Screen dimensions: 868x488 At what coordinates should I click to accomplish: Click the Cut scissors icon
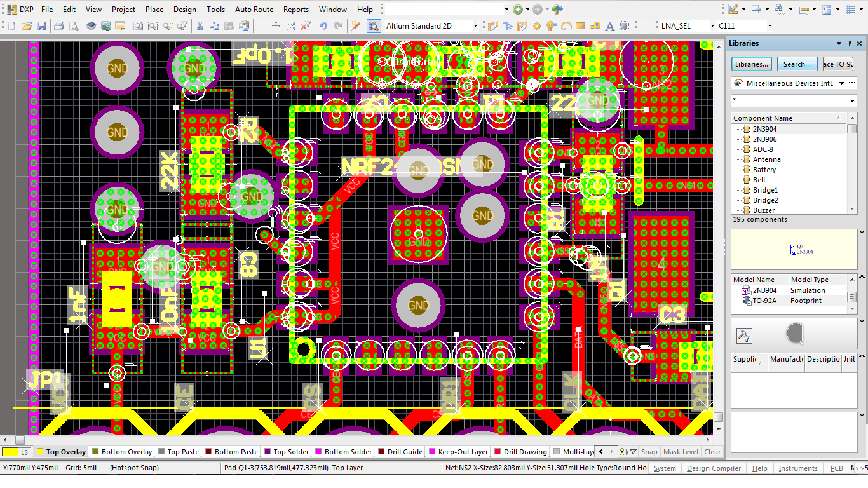tap(200, 26)
